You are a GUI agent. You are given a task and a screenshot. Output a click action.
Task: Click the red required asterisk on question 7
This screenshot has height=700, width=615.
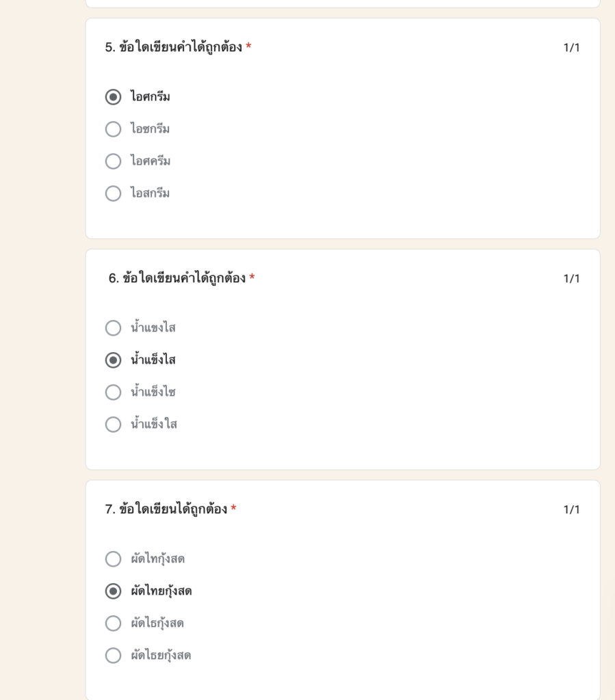coord(233,508)
